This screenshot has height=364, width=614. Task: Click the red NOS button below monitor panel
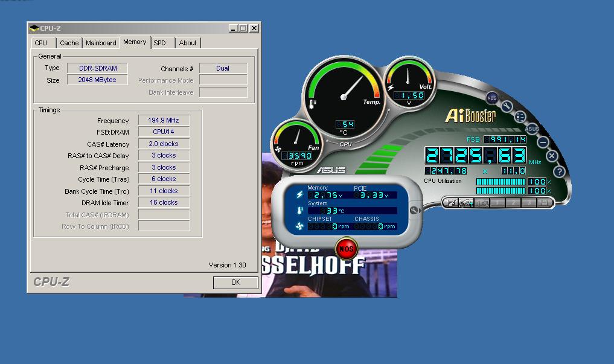click(x=346, y=249)
